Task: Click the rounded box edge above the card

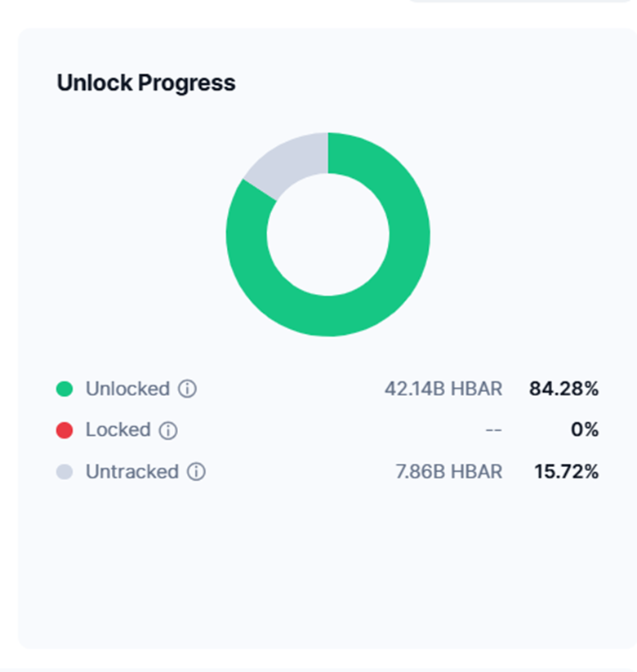Action: click(x=523, y=2)
